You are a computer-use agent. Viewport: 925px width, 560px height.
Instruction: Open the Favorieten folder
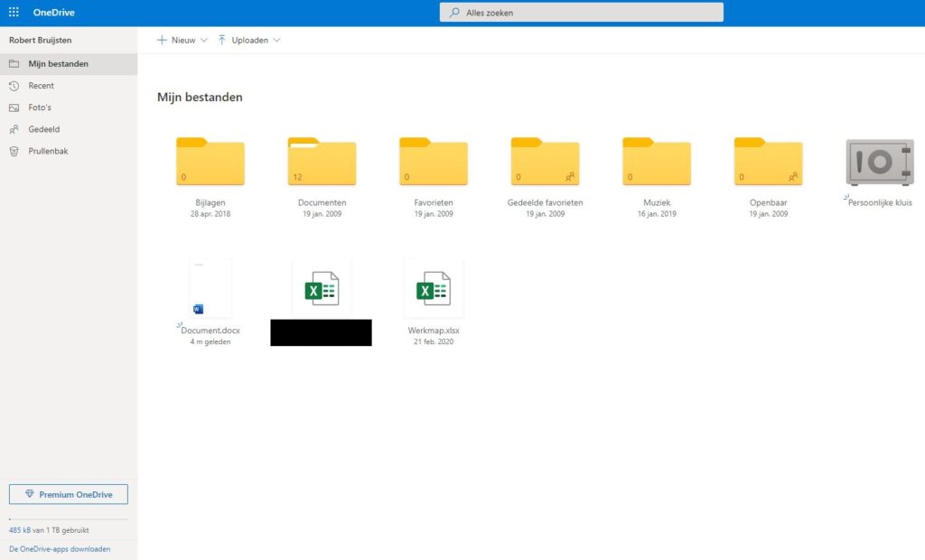click(x=434, y=163)
